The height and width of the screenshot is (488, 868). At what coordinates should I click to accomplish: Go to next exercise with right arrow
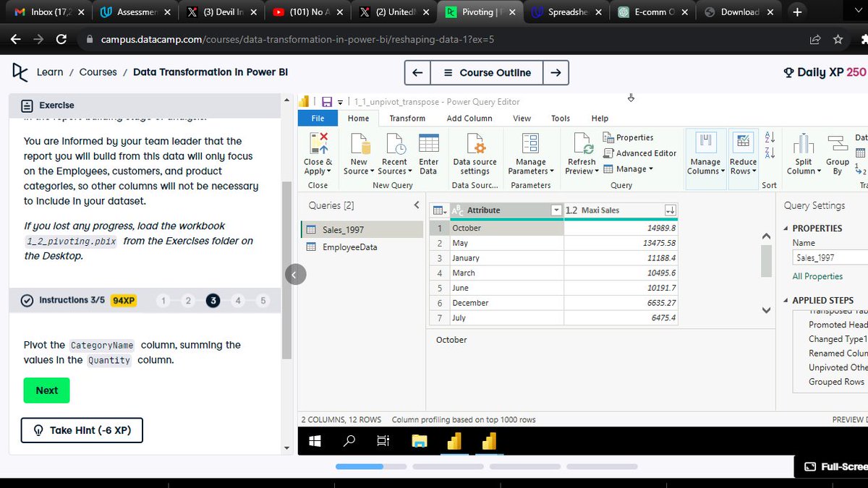[x=556, y=72]
